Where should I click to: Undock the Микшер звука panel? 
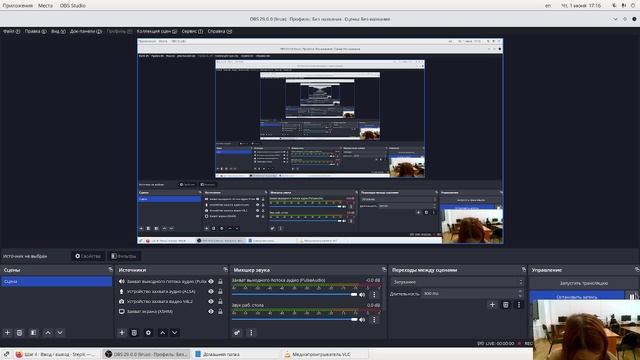[384, 270]
